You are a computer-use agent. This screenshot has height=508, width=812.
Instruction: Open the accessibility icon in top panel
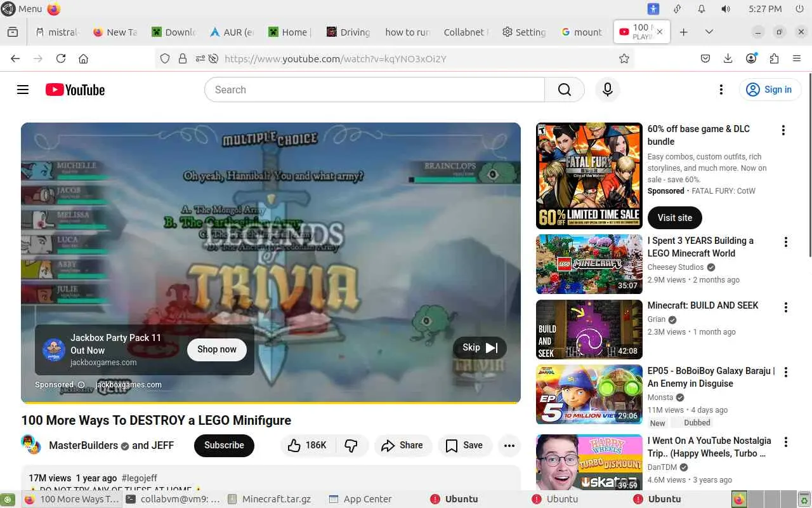point(653,9)
